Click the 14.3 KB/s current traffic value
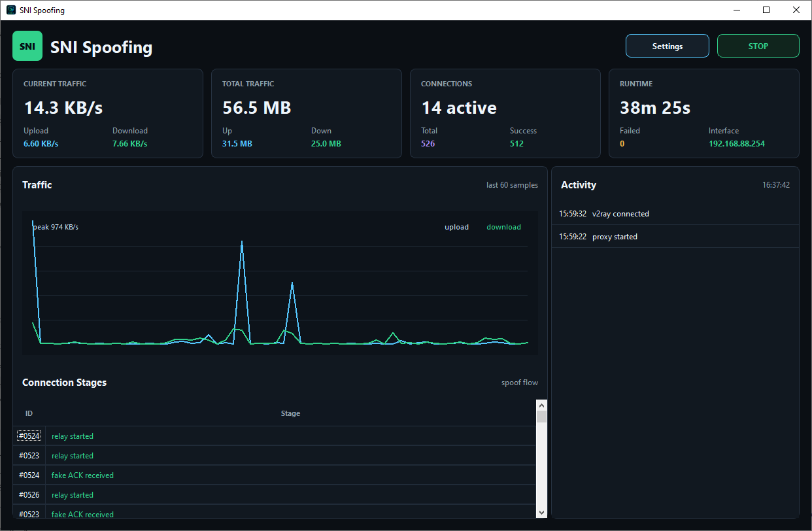Viewport: 812px width, 531px height. 63,108
